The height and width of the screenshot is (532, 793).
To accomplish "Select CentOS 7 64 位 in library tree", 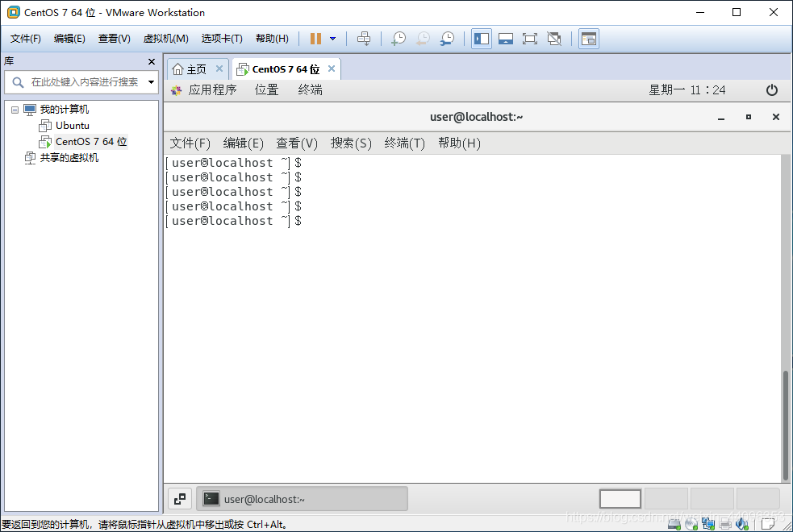I will tap(91, 141).
